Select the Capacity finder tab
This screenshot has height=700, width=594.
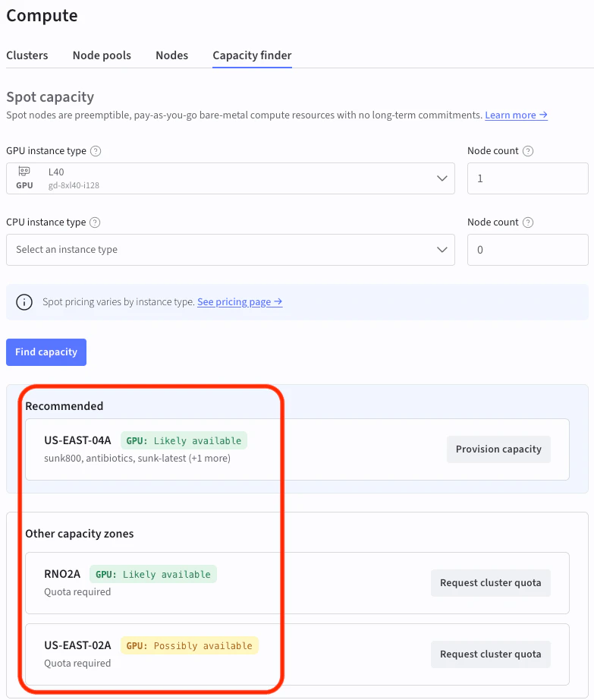click(x=252, y=55)
